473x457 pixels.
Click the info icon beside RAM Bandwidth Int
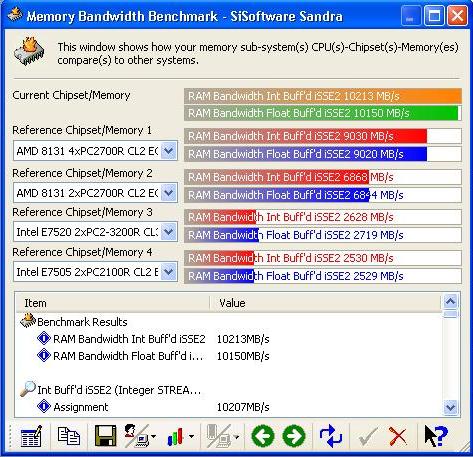point(44,338)
